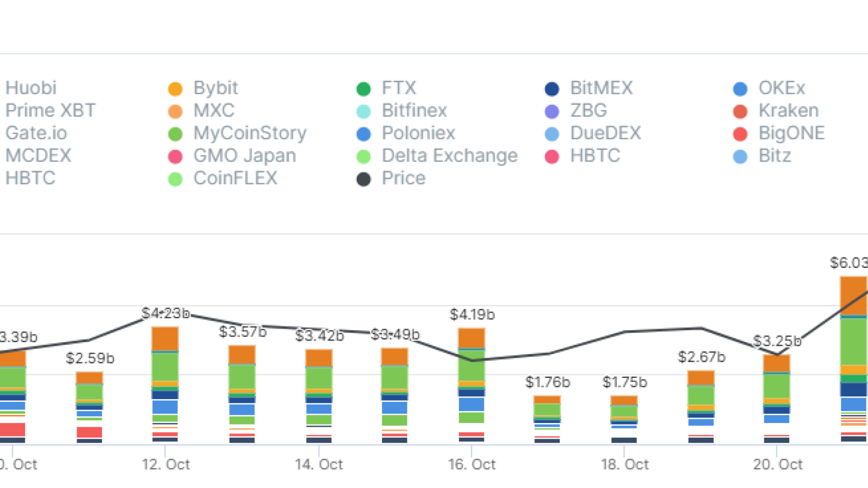Click the $3.49b bar total label
Image resolution: width=868 pixels, height=488 pixels.
click(395, 335)
